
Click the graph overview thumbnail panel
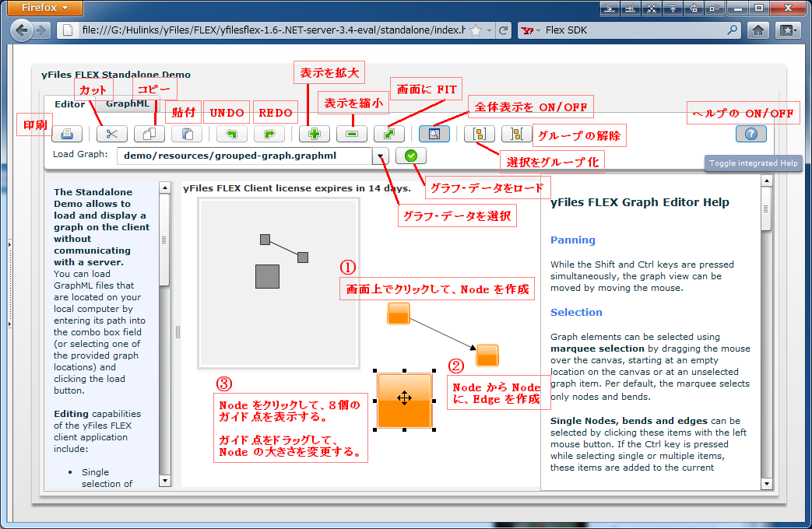(279, 284)
